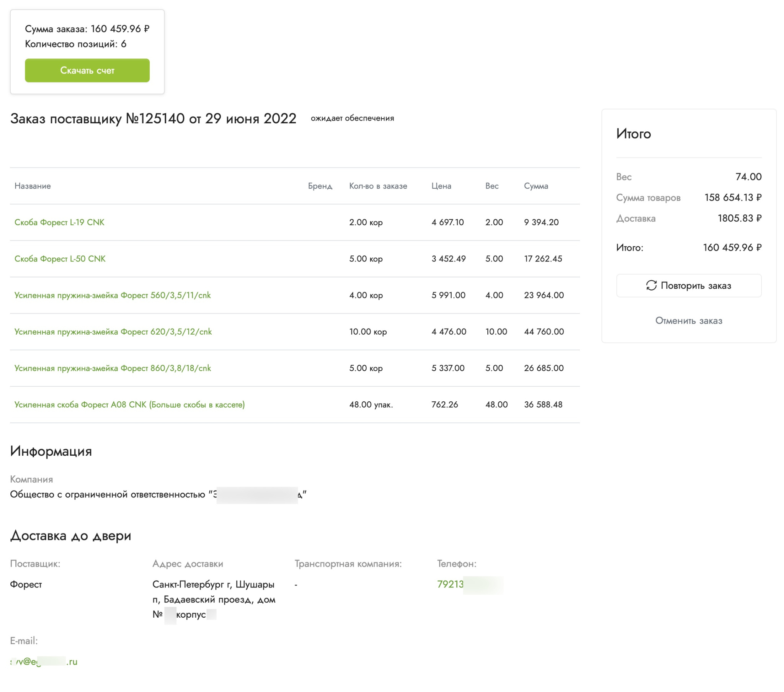
Task: Click the refresh icon in Повторить заказ
Action: pyautogui.click(x=651, y=286)
